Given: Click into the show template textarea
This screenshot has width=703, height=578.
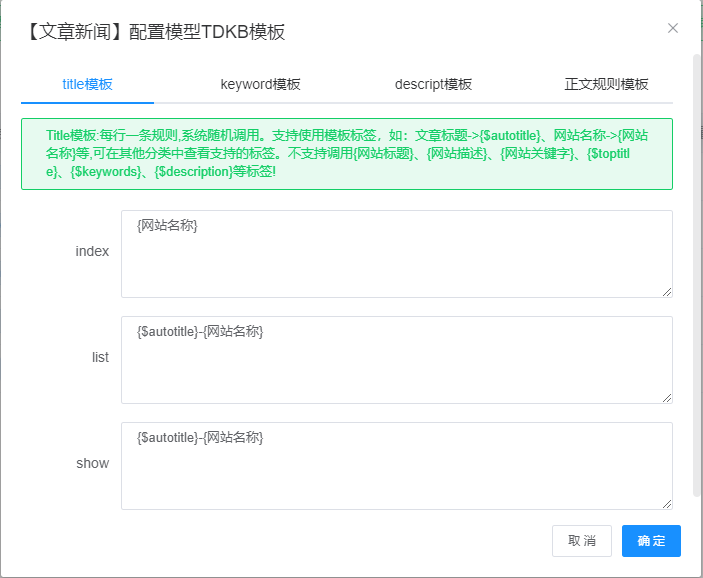Looking at the screenshot, I should point(396,466).
